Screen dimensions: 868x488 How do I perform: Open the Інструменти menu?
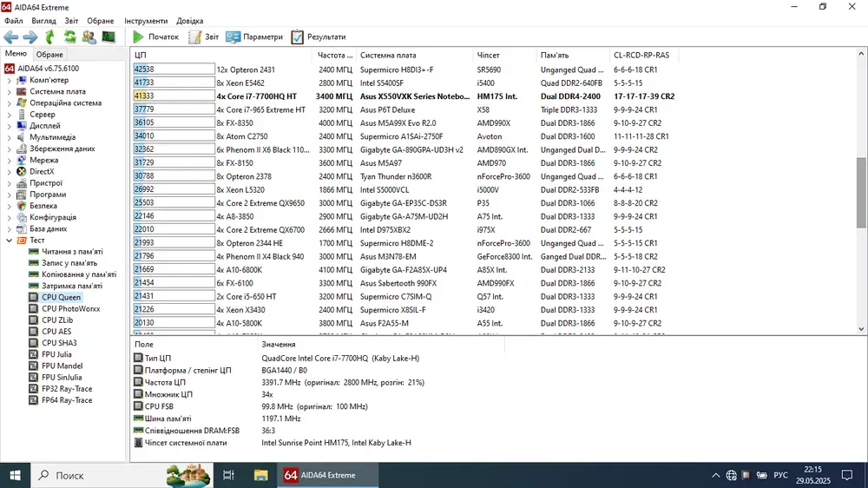pos(146,20)
